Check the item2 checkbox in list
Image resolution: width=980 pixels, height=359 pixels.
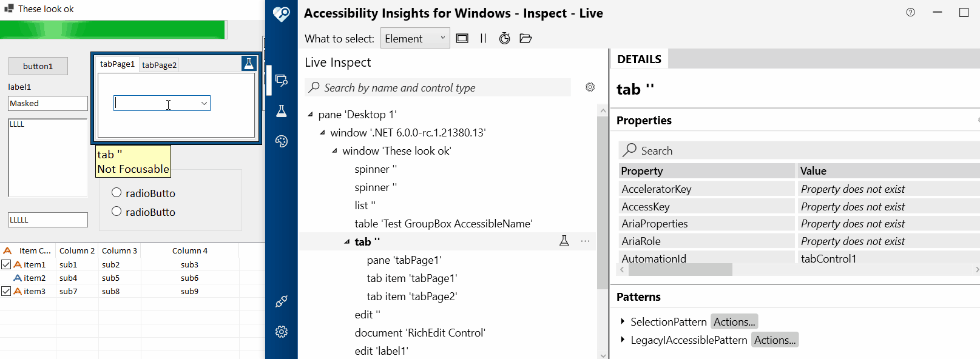[x=6, y=278]
